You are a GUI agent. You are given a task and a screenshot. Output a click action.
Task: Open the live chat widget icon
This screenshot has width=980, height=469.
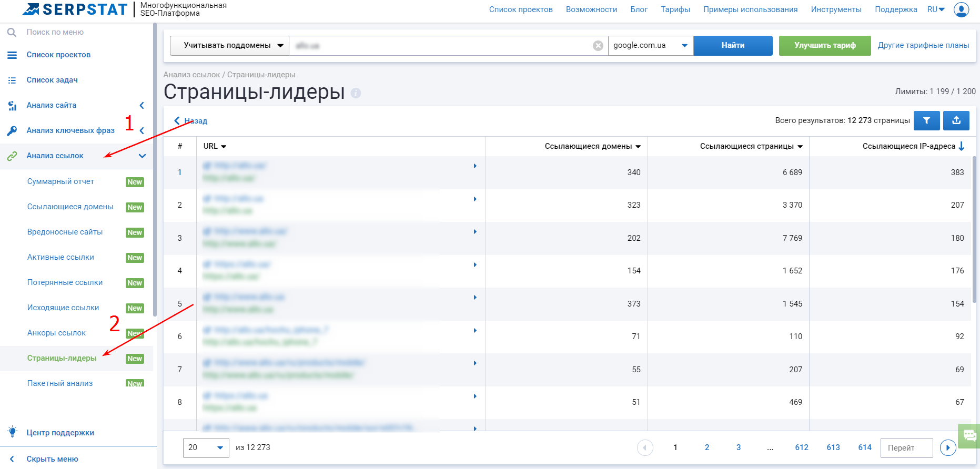[x=969, y=435]
